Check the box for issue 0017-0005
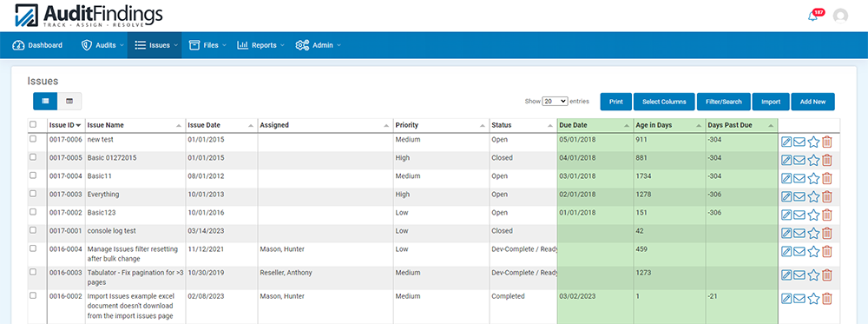The image size is (868, 324). click(33, 157)
